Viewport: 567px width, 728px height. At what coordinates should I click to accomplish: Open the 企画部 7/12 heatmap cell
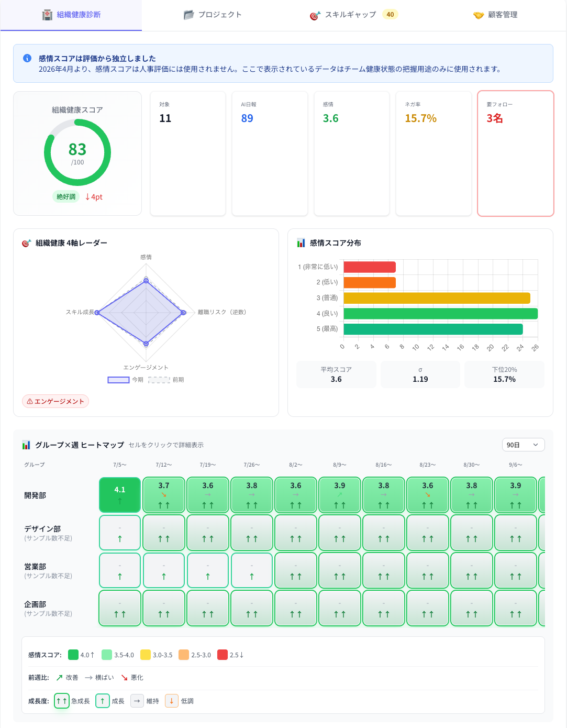coord(164,608)
